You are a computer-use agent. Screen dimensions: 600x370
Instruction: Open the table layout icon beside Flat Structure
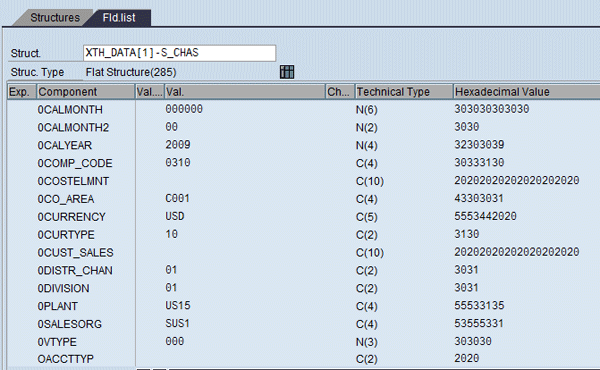tap(287, 72)
